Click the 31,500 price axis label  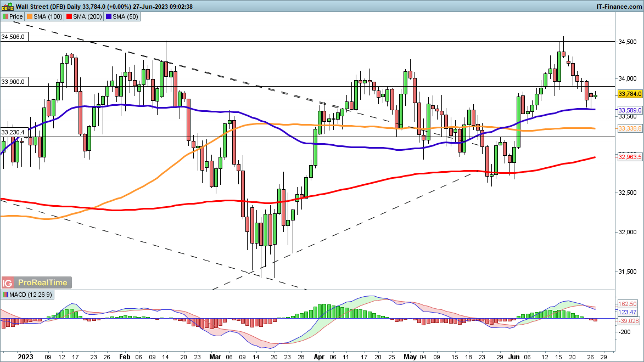(x=628, y=271)
